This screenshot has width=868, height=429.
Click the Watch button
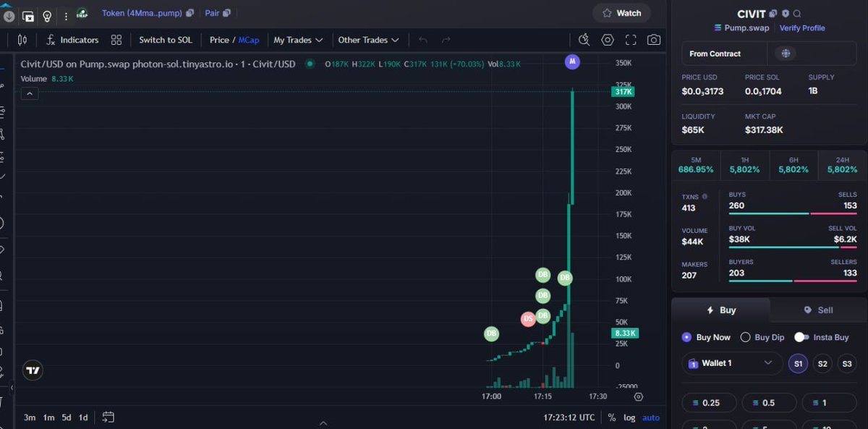621,13
